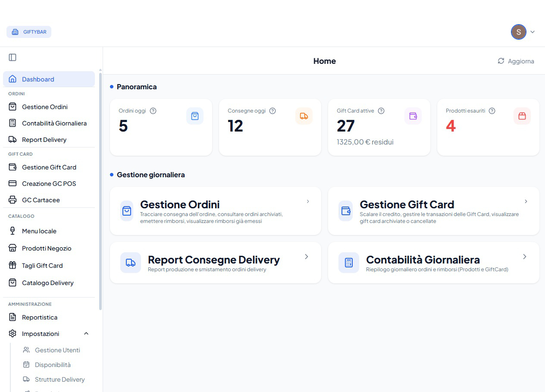Open Reportistica in the sidebar
This screenshot has width=545, height=392.
point(49,317)
